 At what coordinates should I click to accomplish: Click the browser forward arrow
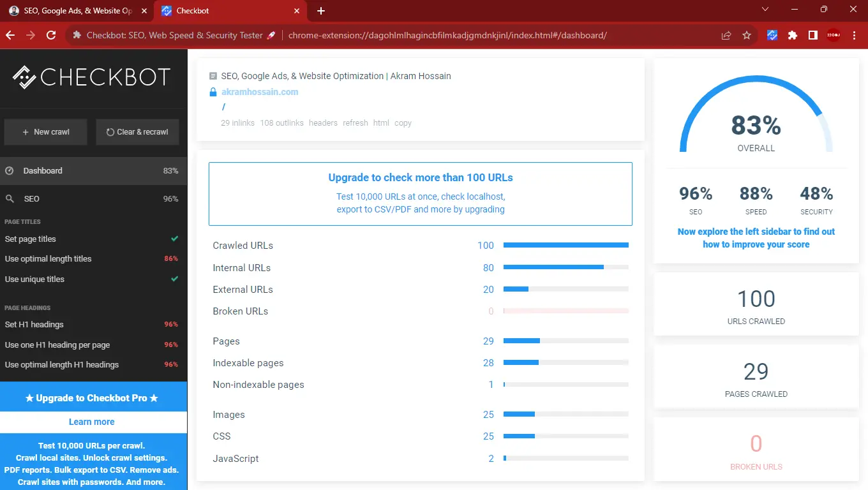click(31, 36)
